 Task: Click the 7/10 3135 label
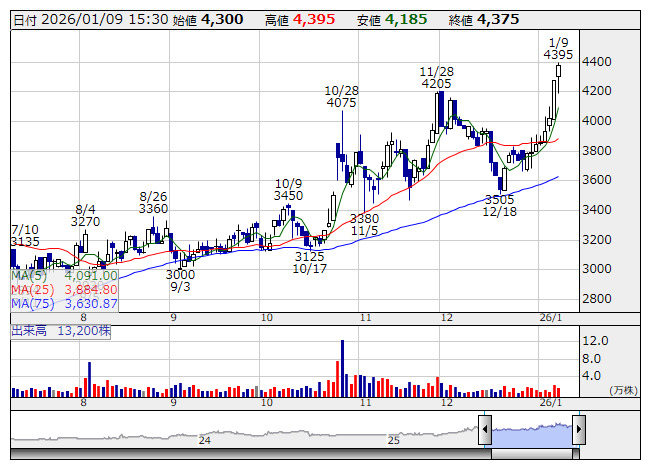click(x=25, y=235)
